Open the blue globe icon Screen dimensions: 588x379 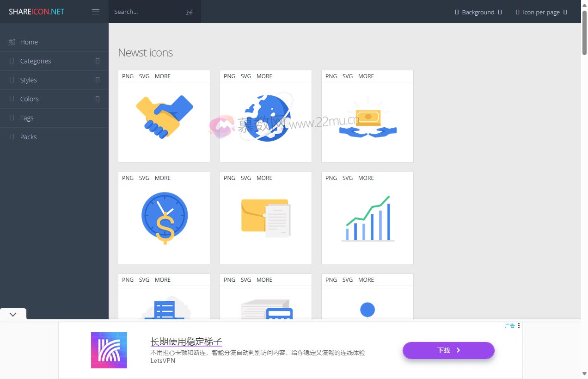pyautogui.click(x=266, y=118)
